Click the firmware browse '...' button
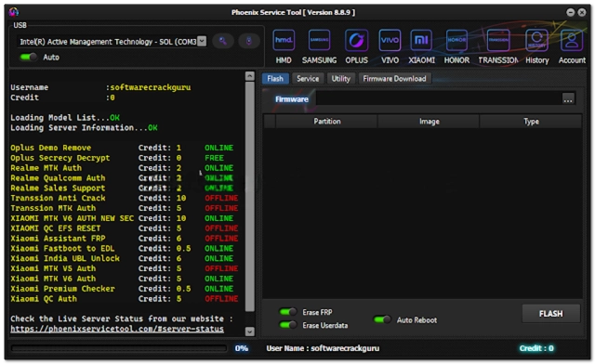Screen dimensions: 595x364 point(568,99)
